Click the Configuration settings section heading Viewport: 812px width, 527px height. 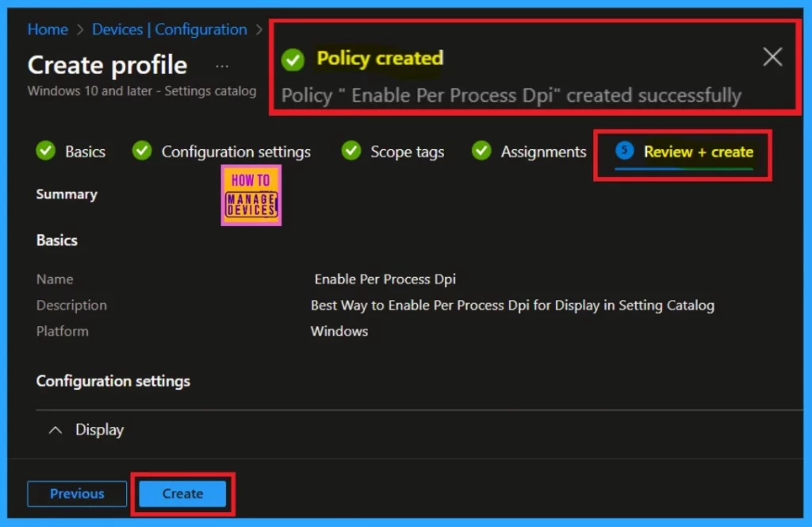click(x=113, y=381)
